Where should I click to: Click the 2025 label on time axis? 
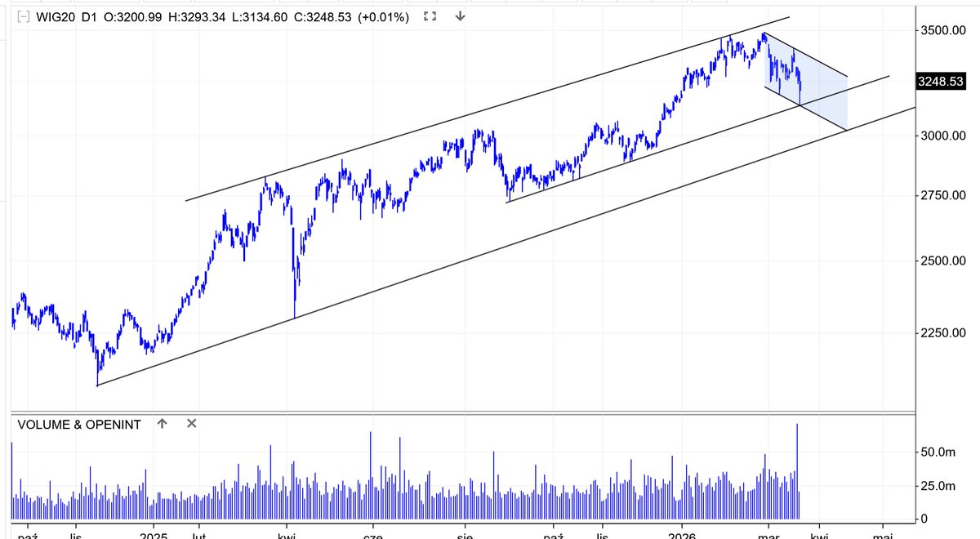[154, 535]
